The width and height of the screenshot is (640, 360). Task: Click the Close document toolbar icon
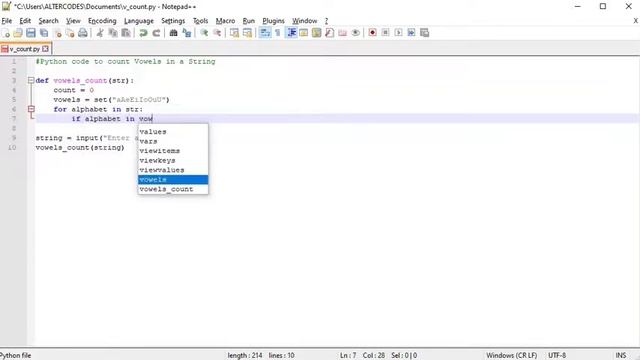(x=57, y=33)
